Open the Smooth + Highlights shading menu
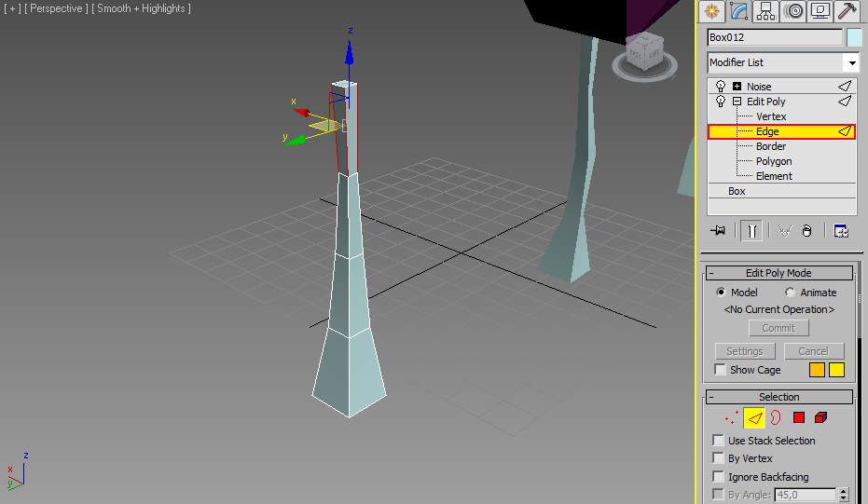The width and height of the screenshot is (868, 504). [x=141, y=8]
